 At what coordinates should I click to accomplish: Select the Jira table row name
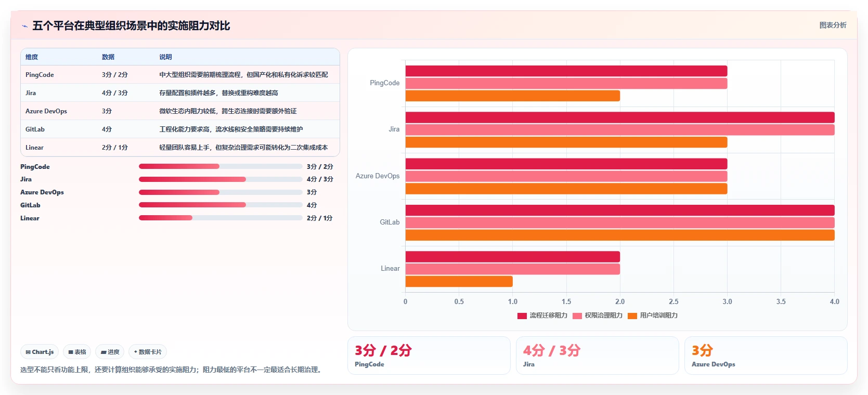coord(31,93)
